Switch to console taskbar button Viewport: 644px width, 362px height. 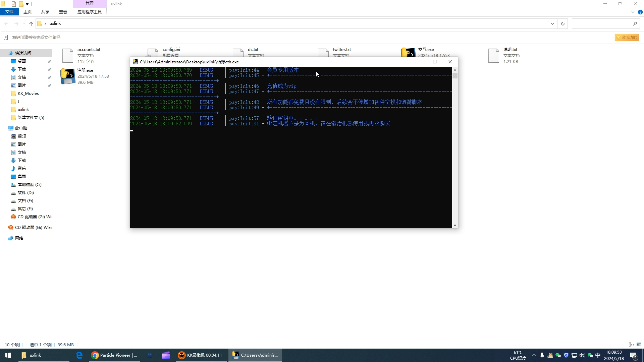tap(256, 355)
